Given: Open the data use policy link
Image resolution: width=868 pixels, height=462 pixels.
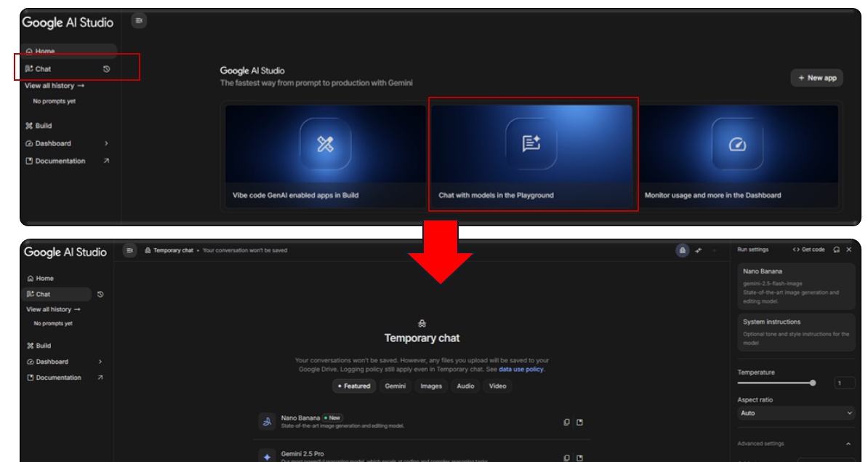Looking at the screenshot, I should 521,369.
